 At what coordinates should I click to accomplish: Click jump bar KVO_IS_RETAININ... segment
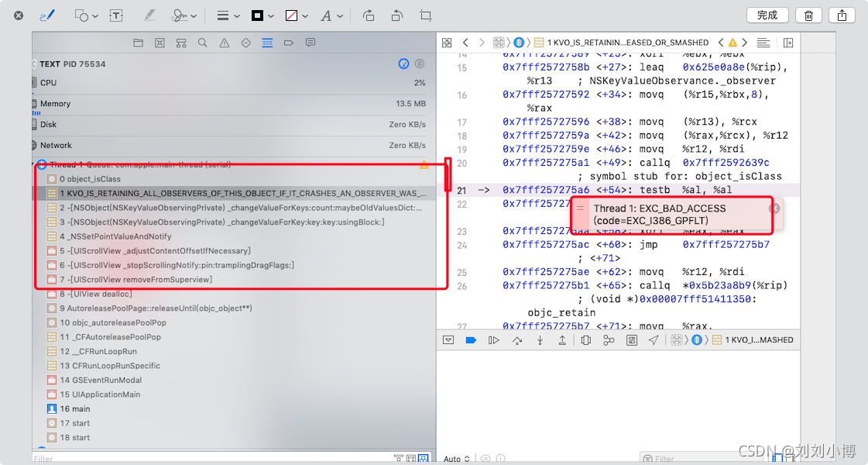(x=621, y=43)
